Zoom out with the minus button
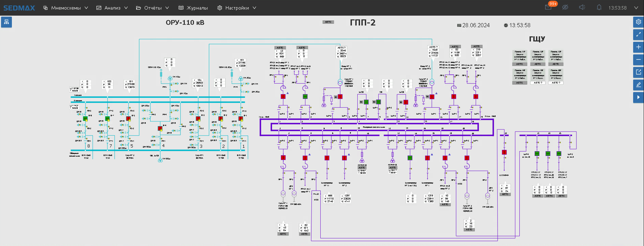 point(638,59)
